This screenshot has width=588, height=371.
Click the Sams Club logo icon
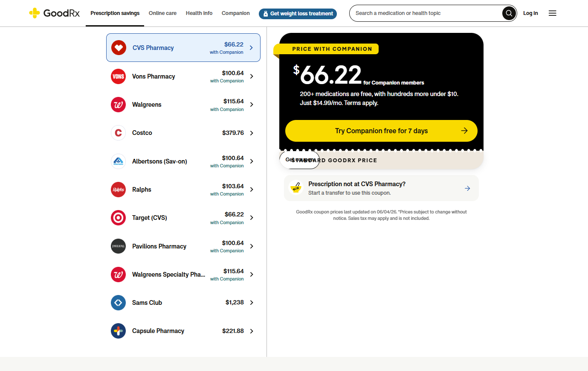pyautogui.click(x=118, y=303)
